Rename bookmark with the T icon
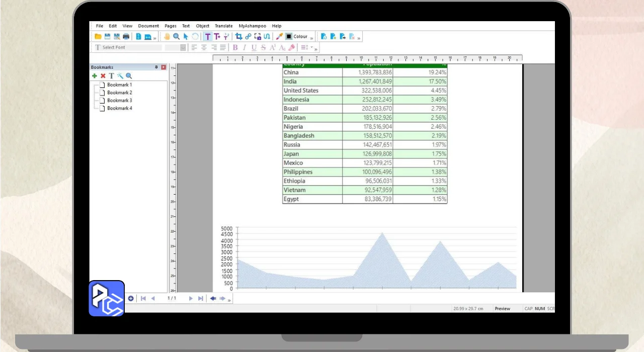 (112, 76)
